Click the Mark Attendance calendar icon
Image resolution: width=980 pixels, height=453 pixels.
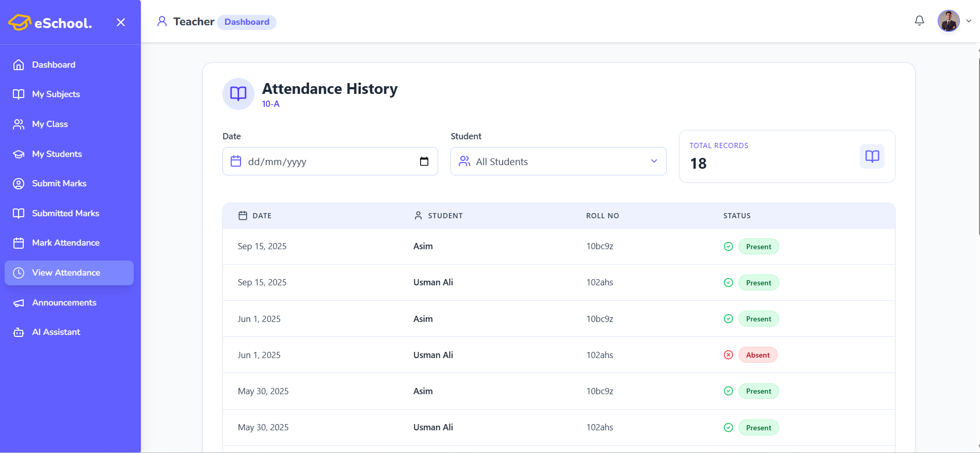19,243
